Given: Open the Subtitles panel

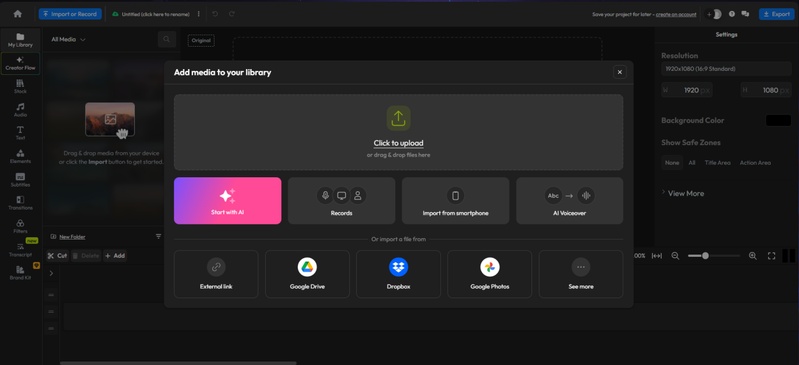Looking at the screenshot, I should 20,180.
